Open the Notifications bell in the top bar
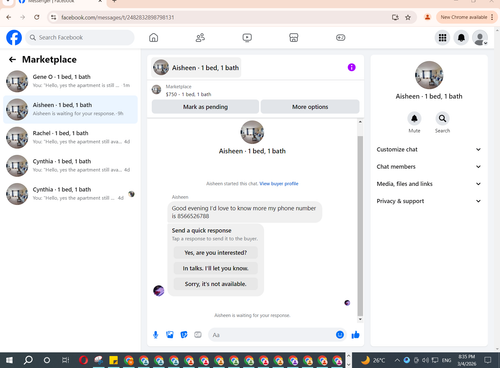The height and width of the screenshot is (368, 500). pos(461,38)
